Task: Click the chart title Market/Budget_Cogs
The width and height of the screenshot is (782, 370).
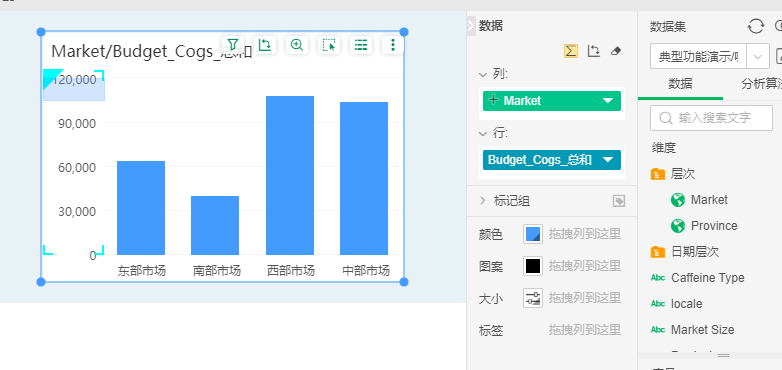Action: click(152, 51)
